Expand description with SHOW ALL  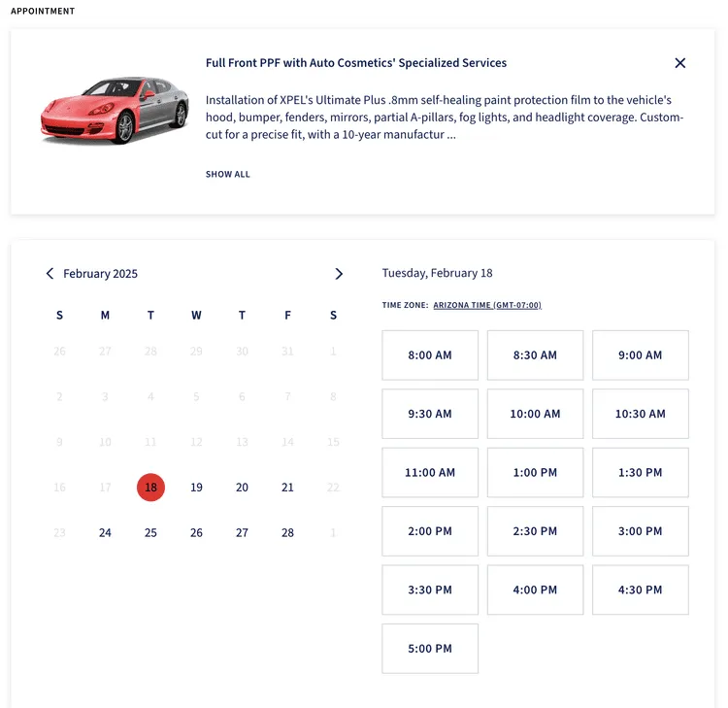pyautogui.click(x=228, y=175)
